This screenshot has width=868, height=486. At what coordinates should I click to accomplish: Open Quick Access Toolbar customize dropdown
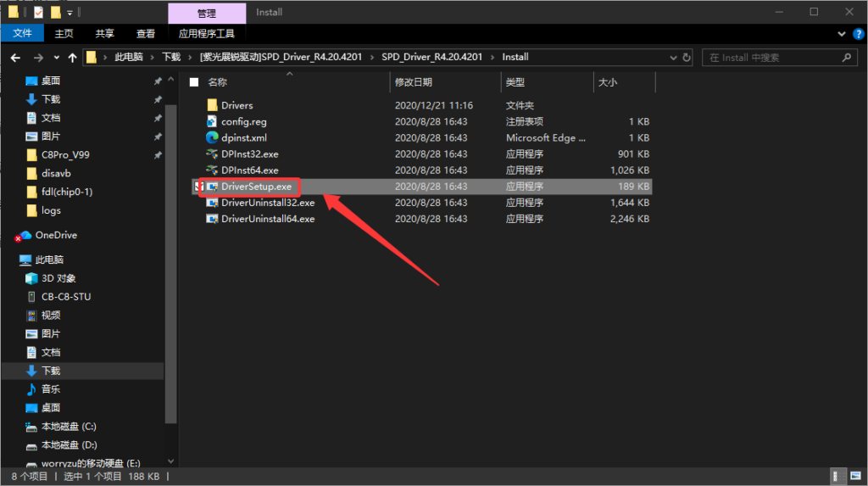point(70,12)
